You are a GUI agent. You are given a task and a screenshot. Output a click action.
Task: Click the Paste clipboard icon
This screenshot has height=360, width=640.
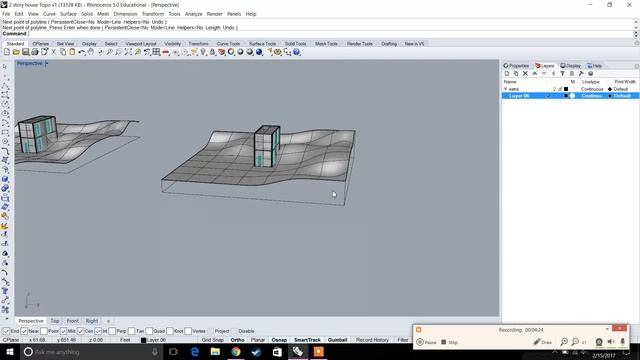[72, 52]
